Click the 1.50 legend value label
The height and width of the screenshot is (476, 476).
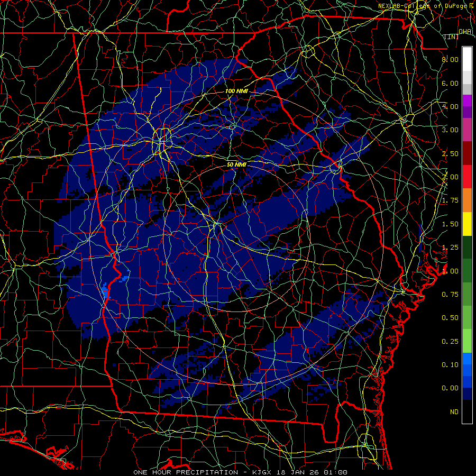pos(450,224)
